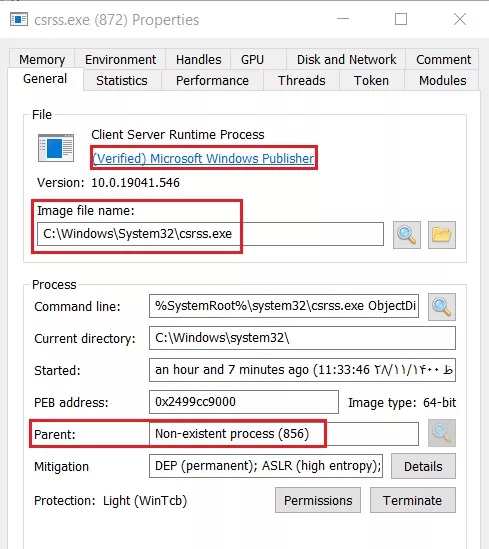489x549 pixels.
Task: Click the Client Server Runtime Process file icon
Action: pyautogui.click(x=56, y=148)
